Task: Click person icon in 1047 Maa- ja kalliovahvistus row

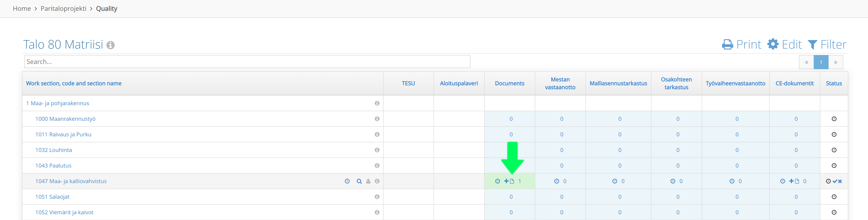Action: coord(368,181)
